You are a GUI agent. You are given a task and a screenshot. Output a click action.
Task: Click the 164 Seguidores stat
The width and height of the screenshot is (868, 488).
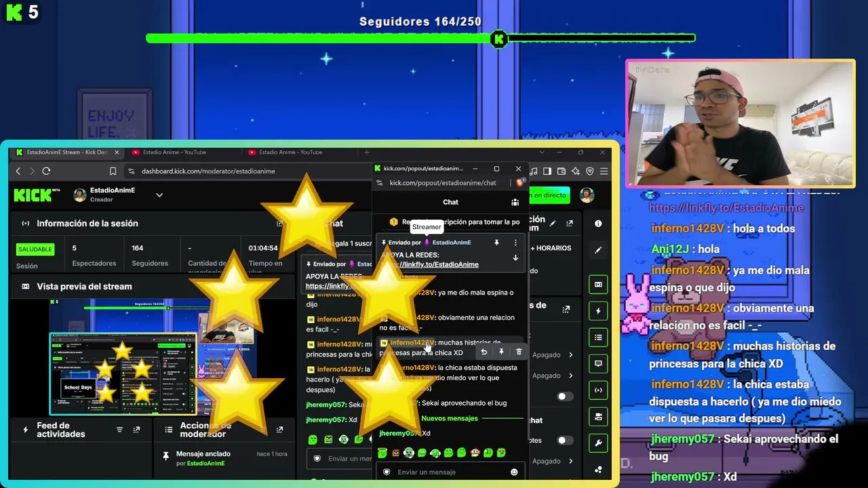pyautogui.click(x=149, y=256)
